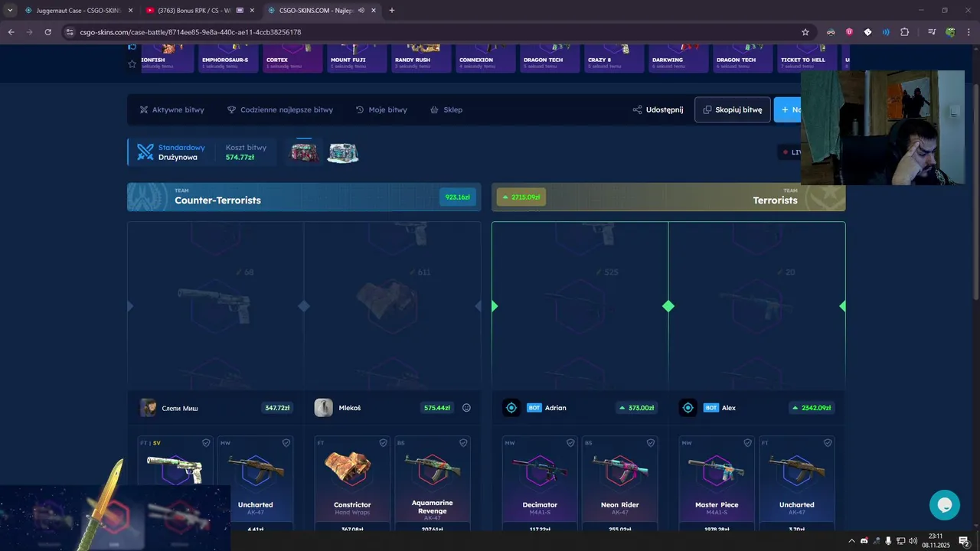Select the CRAZY 8 recent drop card
This screenshot has height=551, width=980.
[x=614, y=57]
